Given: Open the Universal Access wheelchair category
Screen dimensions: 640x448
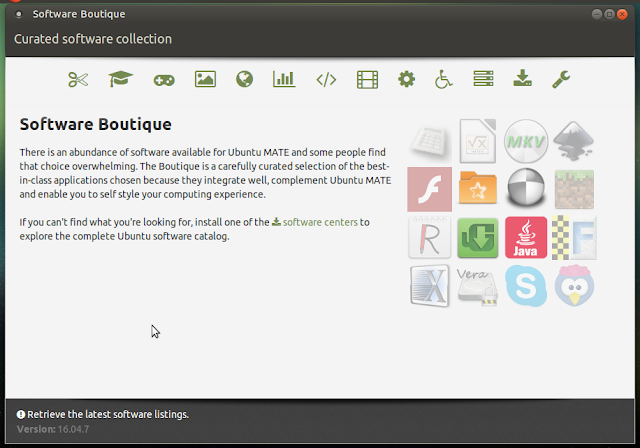Looking at the screenshot, I should (443, 79).
